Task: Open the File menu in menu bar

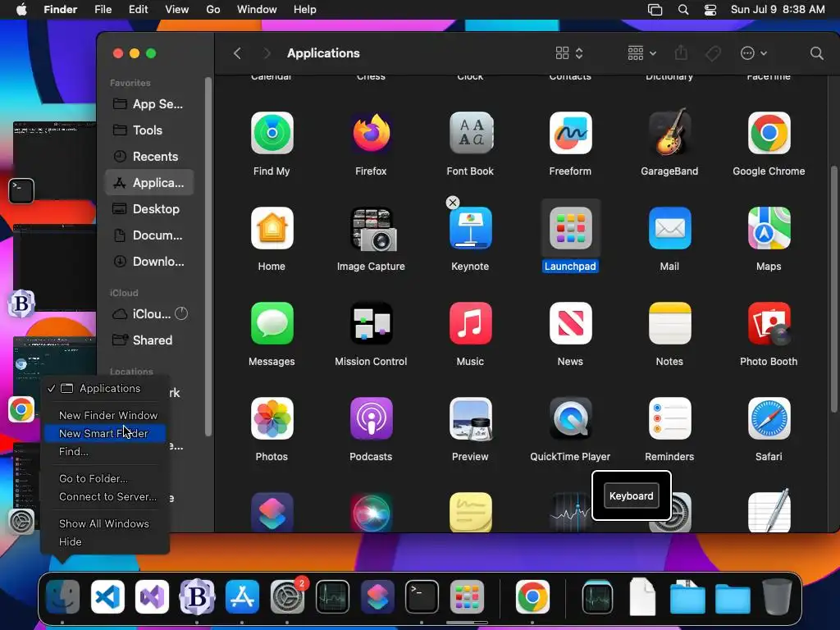Action: click(x=103, y=10)
